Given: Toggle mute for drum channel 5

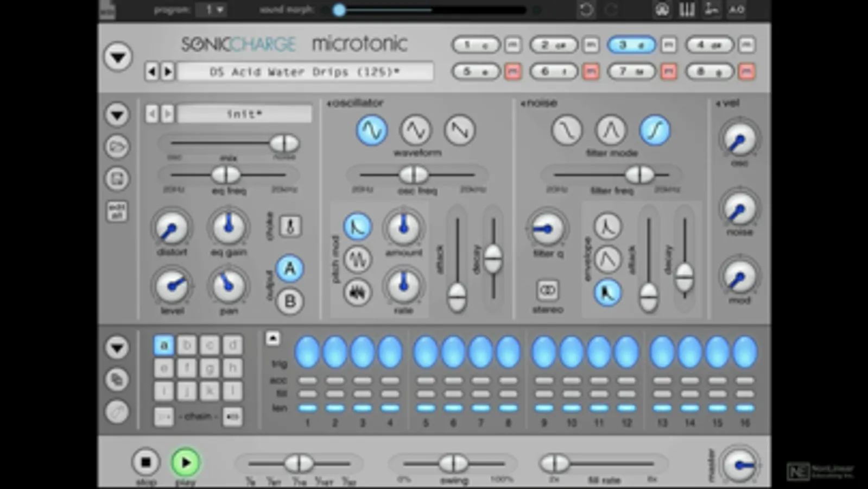Looking at the screenshot, I should click(x=512, y=71).
